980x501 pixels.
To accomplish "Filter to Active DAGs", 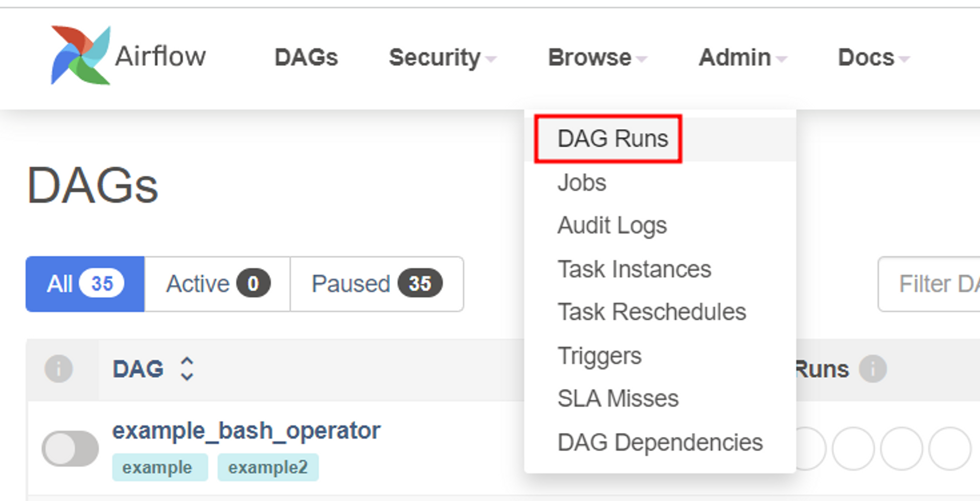I will (218, 284).
